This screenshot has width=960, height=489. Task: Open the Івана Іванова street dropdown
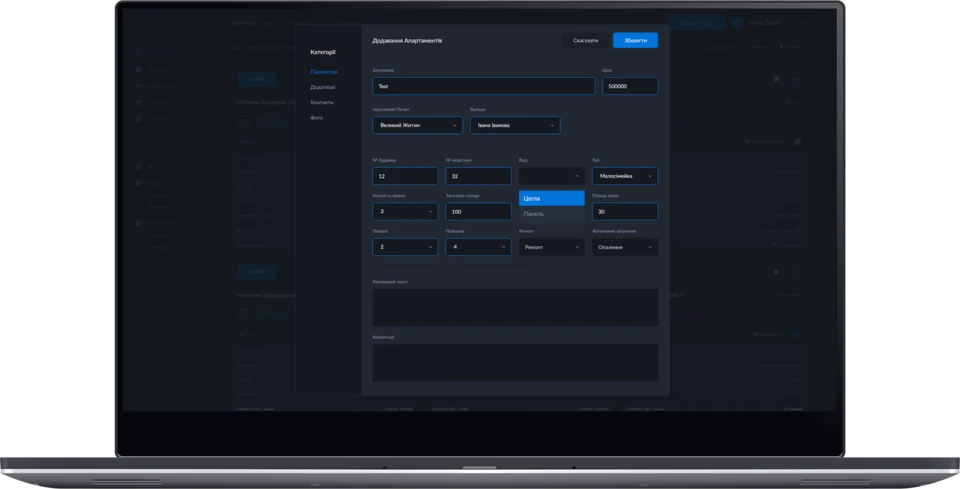(515, 125)
